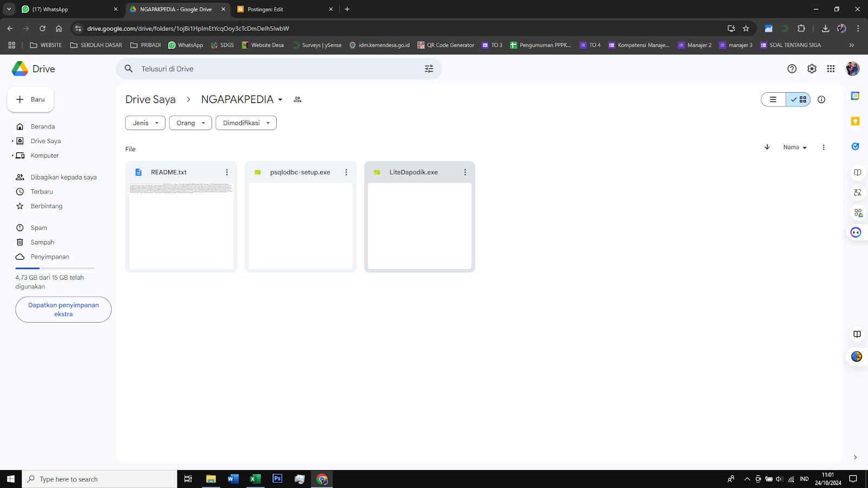Expand Drive Saya tree arrow

point(12,141)
